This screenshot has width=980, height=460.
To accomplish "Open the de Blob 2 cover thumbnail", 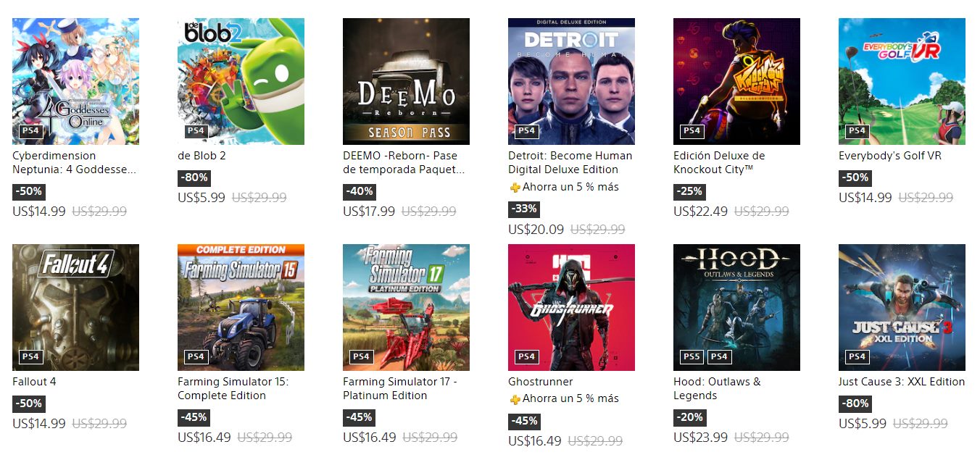I will [x=241, y=81].
